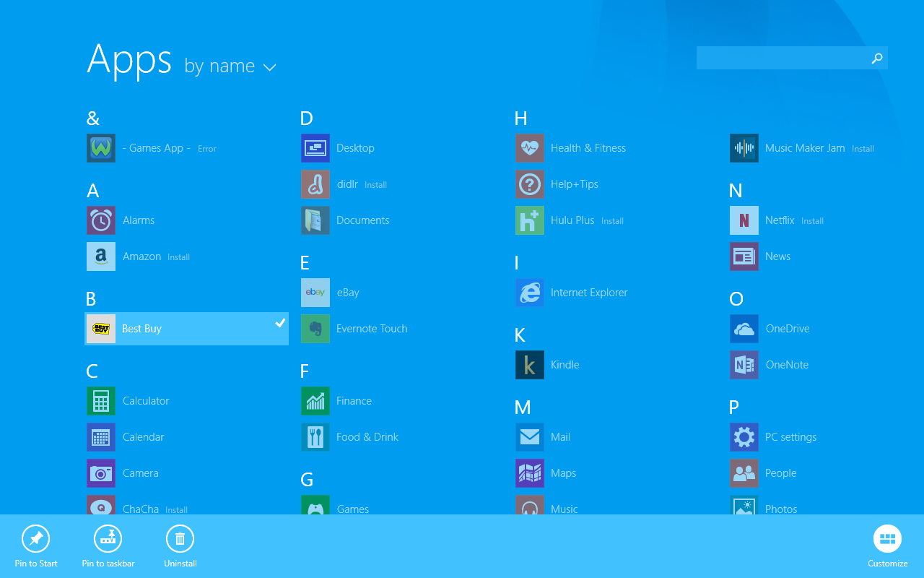Click the 'C' section letter header
The height and width of the screenshot is (578, 924).
pyautogui.click(x=92, y=371)
